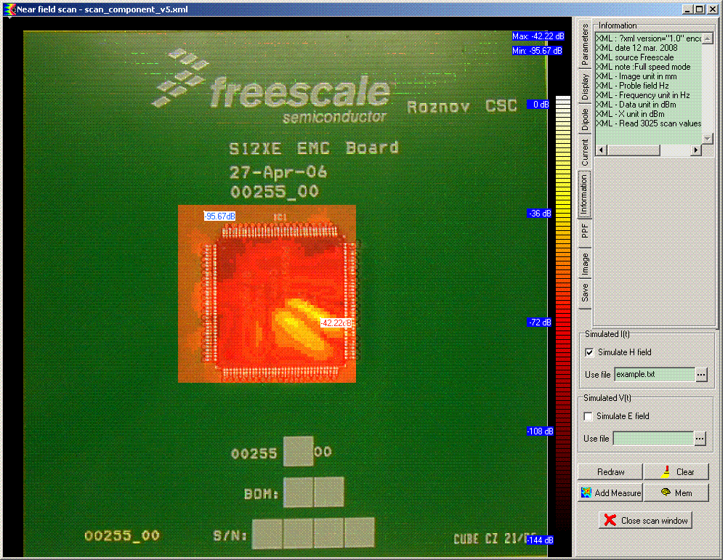Click the Information horizontal scrollbar thumb
Viewport: 728px width, 560px height.
633,150
